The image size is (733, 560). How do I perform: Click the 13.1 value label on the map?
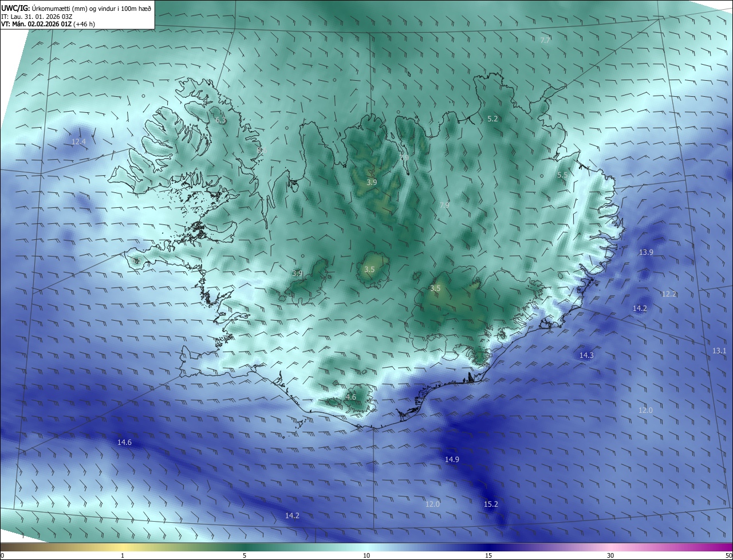[x=719, y=350]
